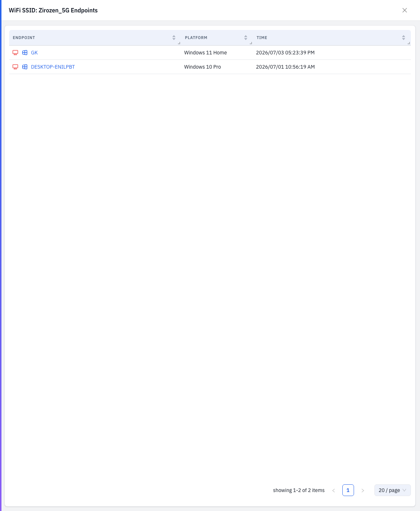Select the 2026/07/01 10:56:19 AM timestamp
420x511 pixels.
click(x=285, y=67)
